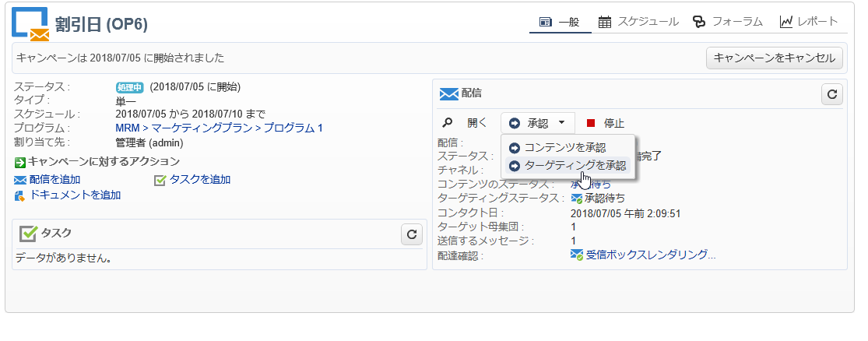868x341 pixels.
Task: Click the magnifier icon next to 開く
Action: click(x=448, y=123)
